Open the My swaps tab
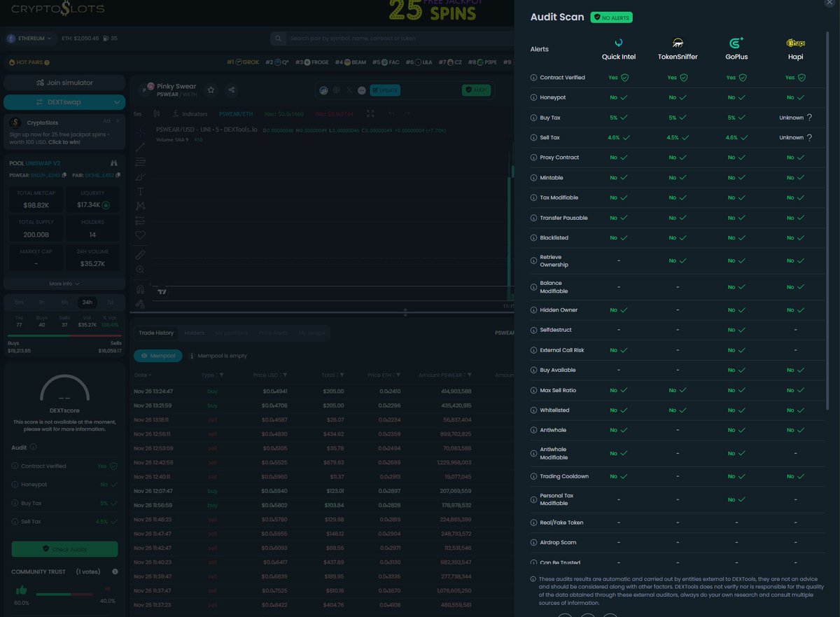 [x=311, y=333]
